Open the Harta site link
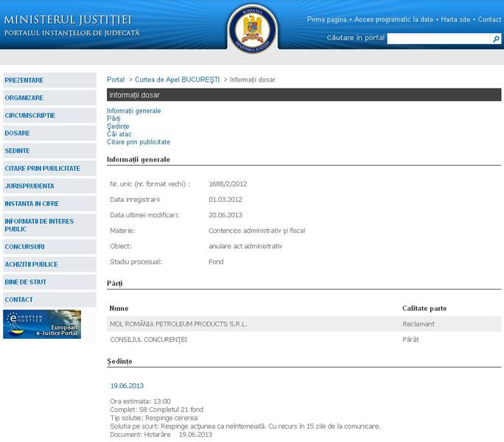504x442 pixels. pyautogui.click(x=455, y=20)
